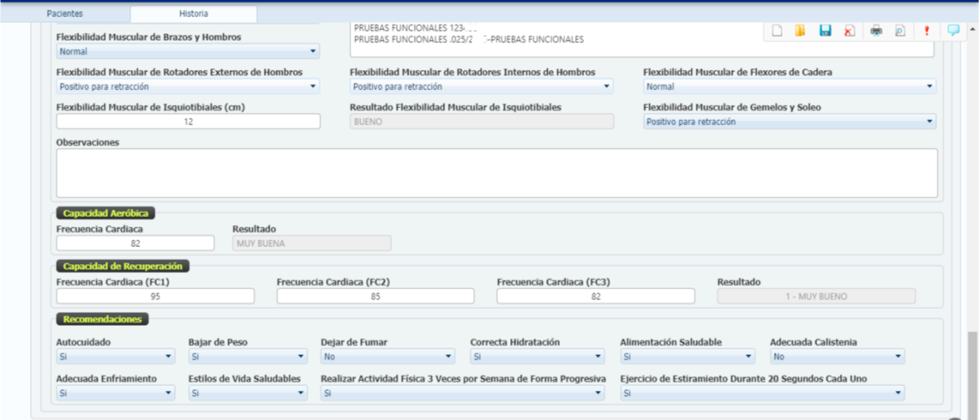Switch to the Pacientes tab

click(x=65, y=14)
